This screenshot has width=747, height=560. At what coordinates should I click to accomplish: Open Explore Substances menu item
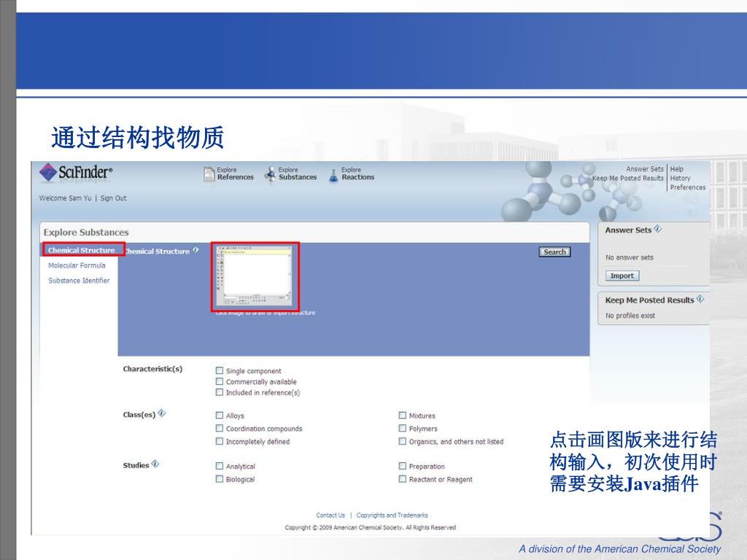(298, 174)
